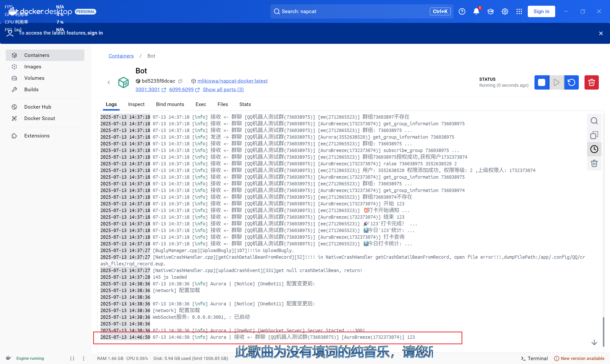Viewport: 610px width, 364px height.
Task: Switch to the Inspect tab
Action: tap(136, 104)
